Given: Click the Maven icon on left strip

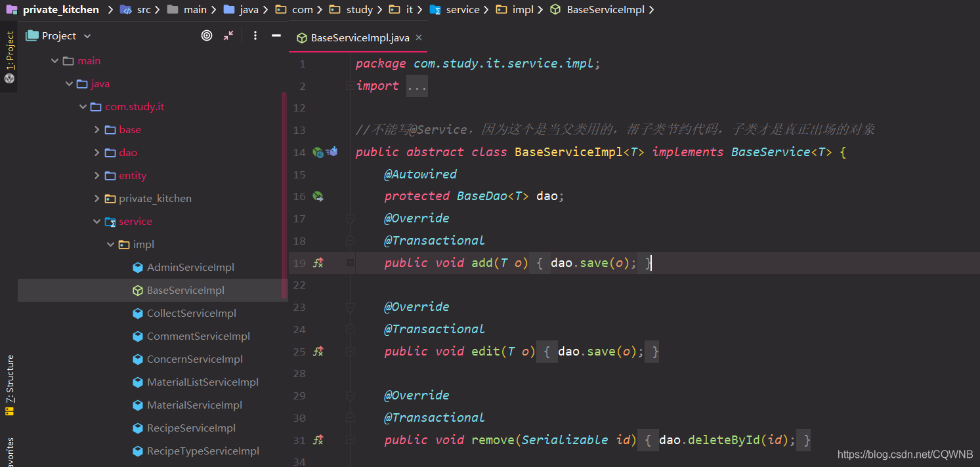Looking at the screenshot, I should (9, 79).
